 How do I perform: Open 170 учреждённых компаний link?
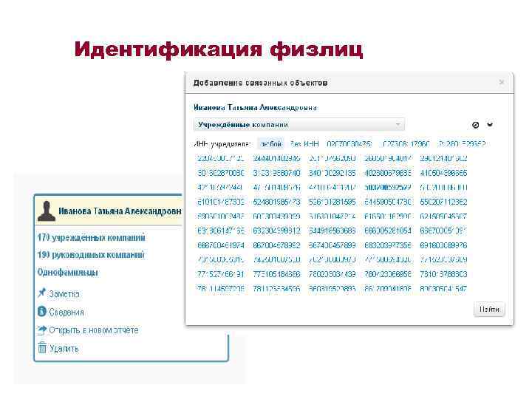coord(92,237)
